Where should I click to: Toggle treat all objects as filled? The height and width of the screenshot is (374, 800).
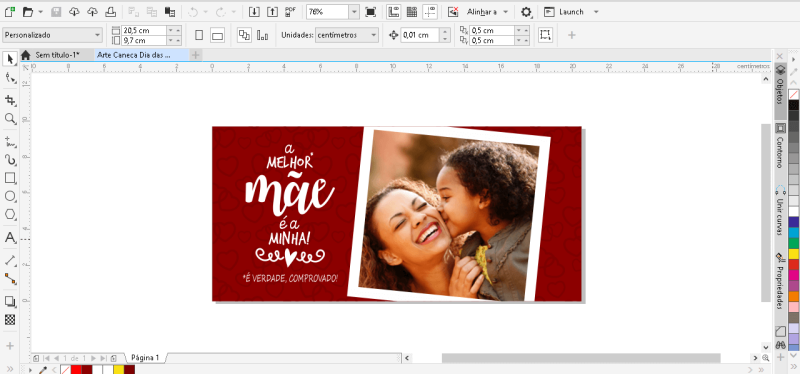coord(545,35)
